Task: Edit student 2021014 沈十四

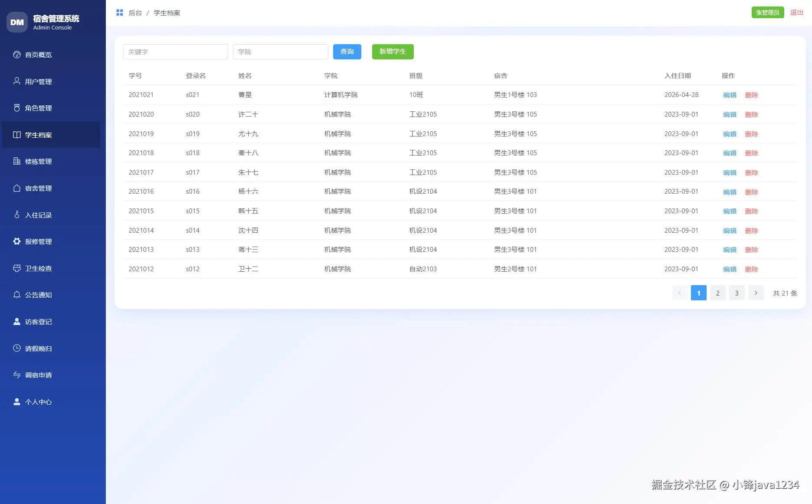Action: pos(730,231)
